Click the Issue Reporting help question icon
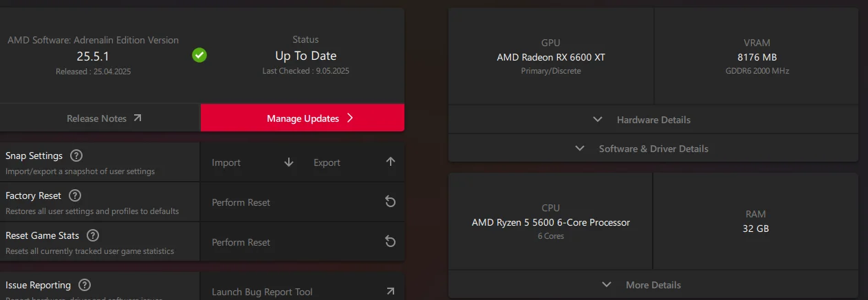Image resolution: width=868 pixels, height=300 pixels. (85, 285)
